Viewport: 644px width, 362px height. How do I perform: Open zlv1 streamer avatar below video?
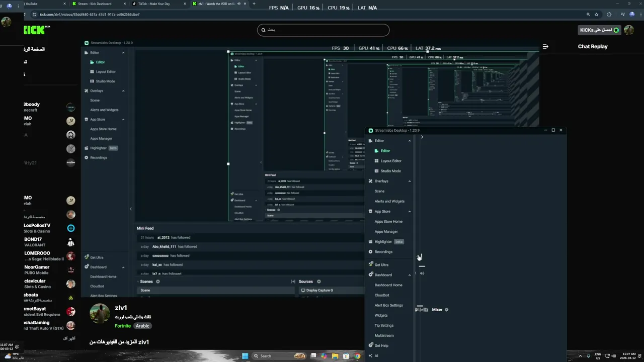[100, 314]
